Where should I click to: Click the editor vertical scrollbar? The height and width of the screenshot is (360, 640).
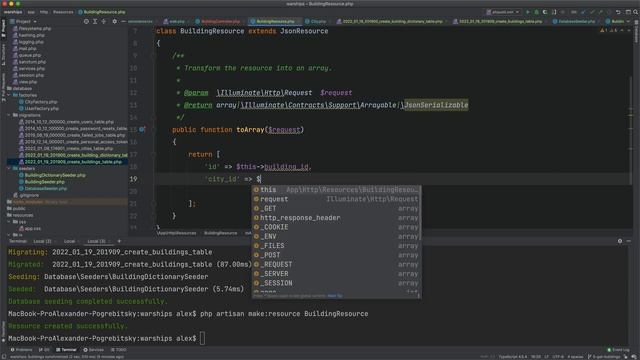tap(631, 130)
